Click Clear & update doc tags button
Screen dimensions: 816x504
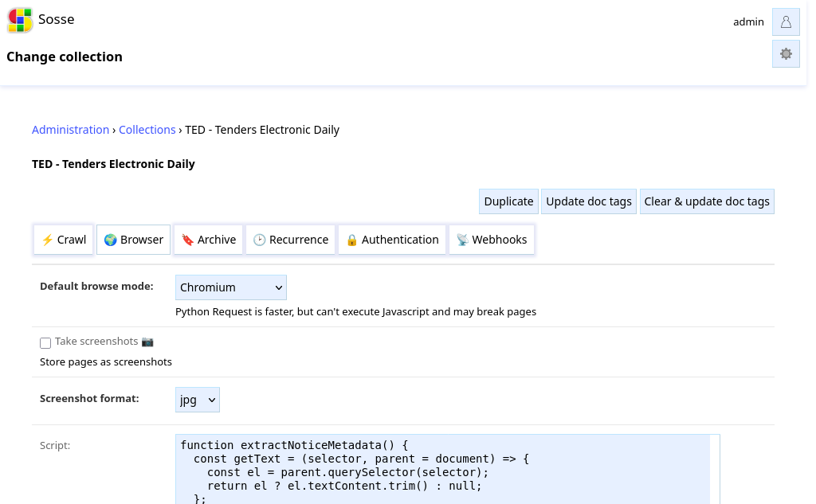click(707, 201)
